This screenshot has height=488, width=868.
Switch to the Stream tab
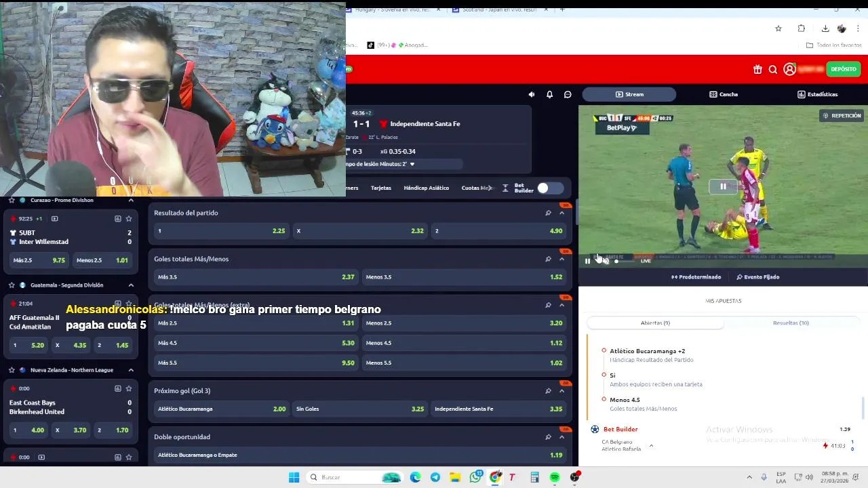point(629,94)
